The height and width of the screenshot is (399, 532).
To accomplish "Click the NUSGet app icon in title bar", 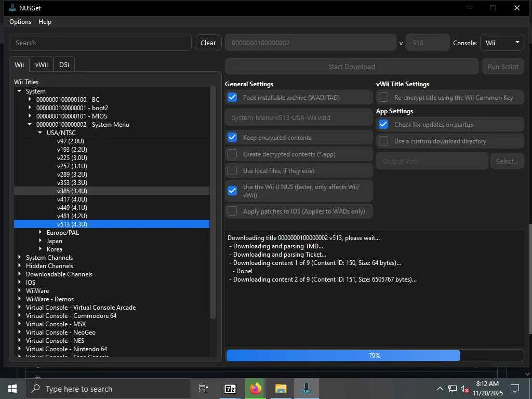I will click(12, 8).
